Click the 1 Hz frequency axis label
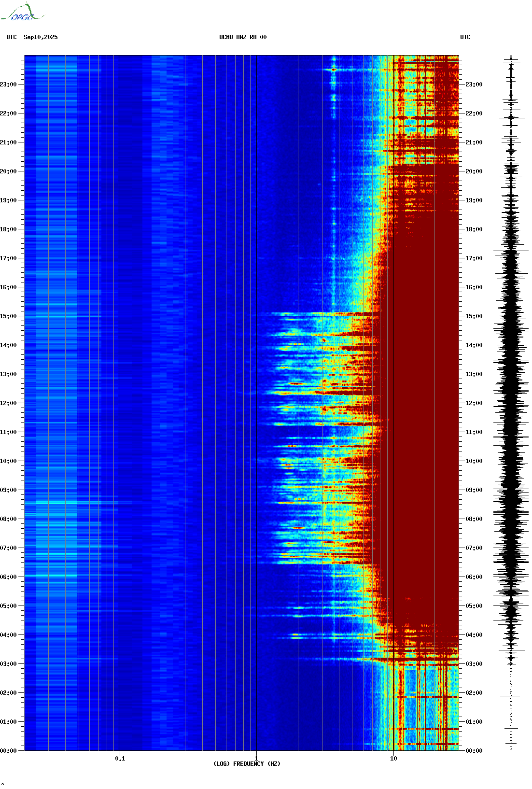 tap(256, 758)
